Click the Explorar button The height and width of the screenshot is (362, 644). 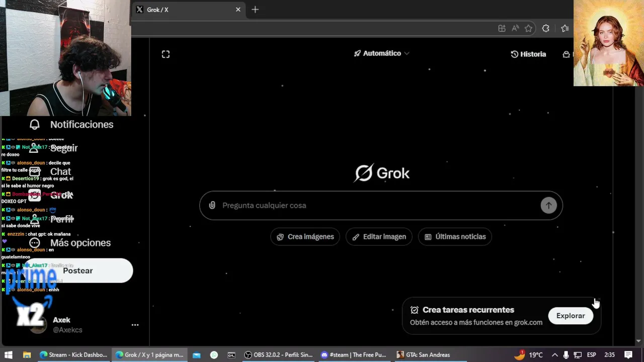click(x=571, y=316)
